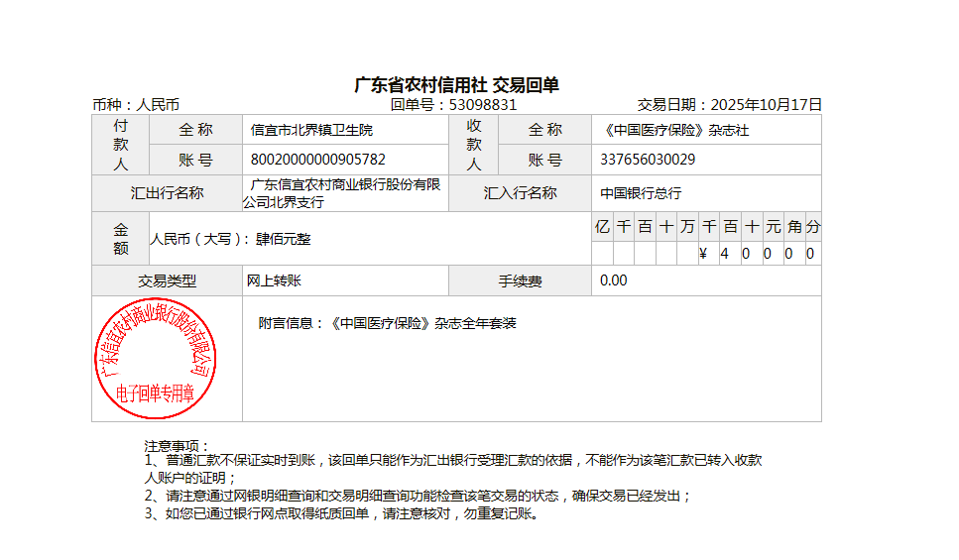Viewport: 959px width, 560px height.
Task: Click the digit 4 in the 百 column
Action: tap(724, 254)
